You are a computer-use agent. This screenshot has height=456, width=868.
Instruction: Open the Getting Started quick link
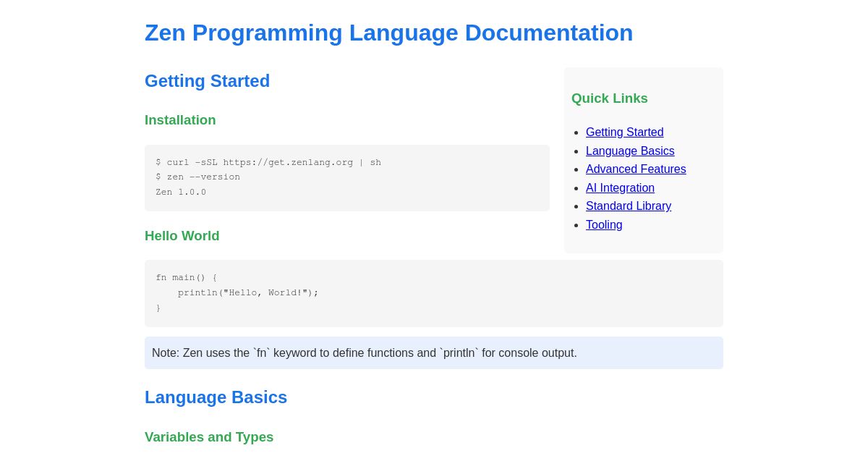(x=624, y=132)
